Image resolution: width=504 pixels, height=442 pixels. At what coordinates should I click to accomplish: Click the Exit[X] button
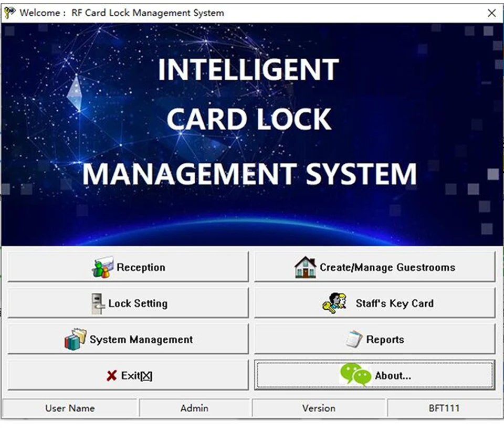pos(128,375)
